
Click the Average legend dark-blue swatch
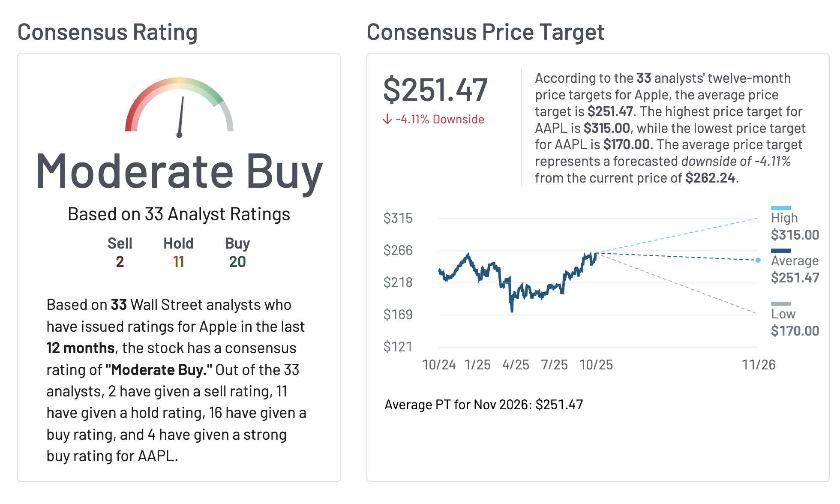pos(780,251)
